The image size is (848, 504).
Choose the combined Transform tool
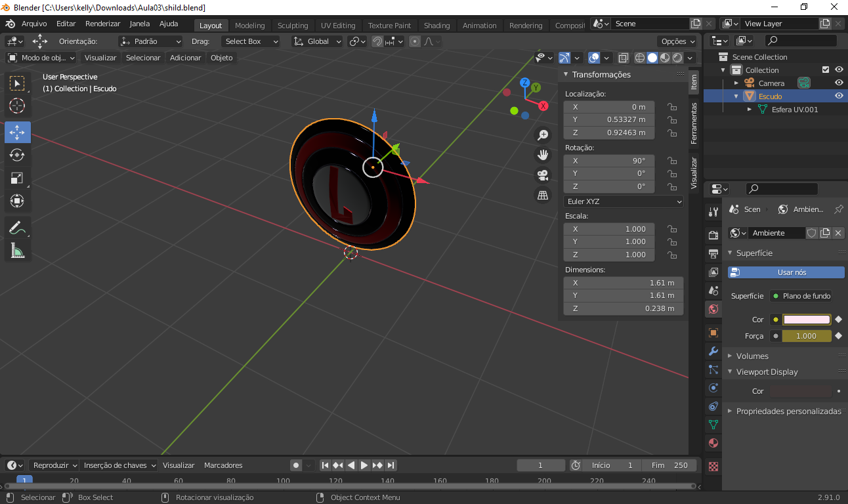pos(18,201)
